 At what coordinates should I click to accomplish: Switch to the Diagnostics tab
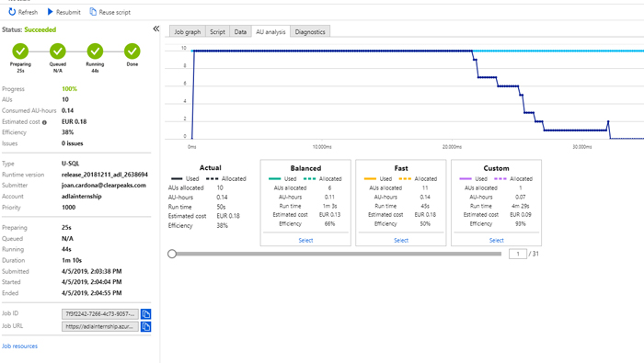click(x=310, y=31)
